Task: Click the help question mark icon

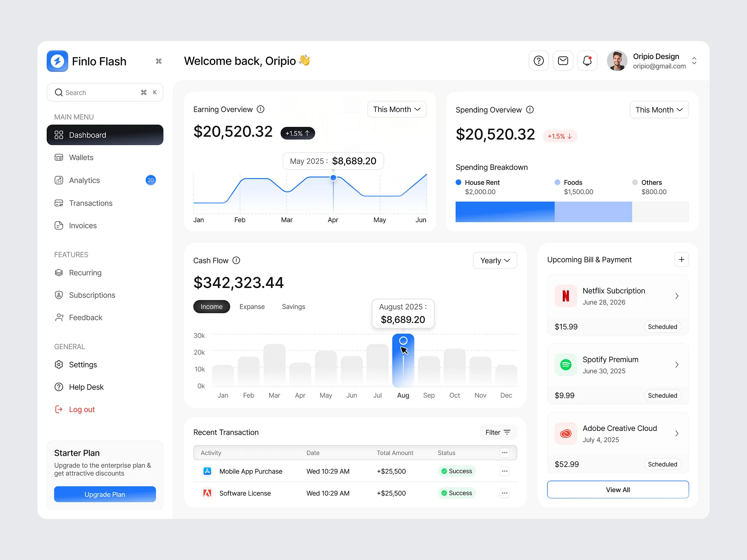Action: coord(538,61)
